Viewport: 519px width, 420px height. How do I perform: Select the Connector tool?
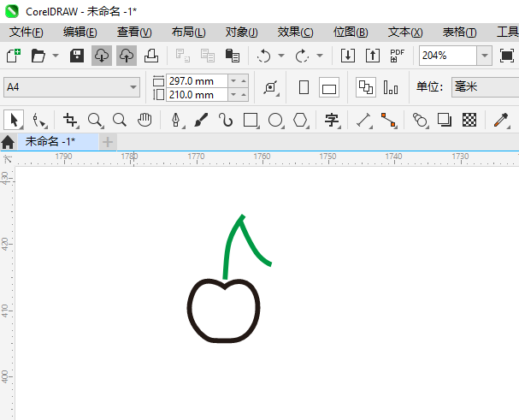[388, 120]
